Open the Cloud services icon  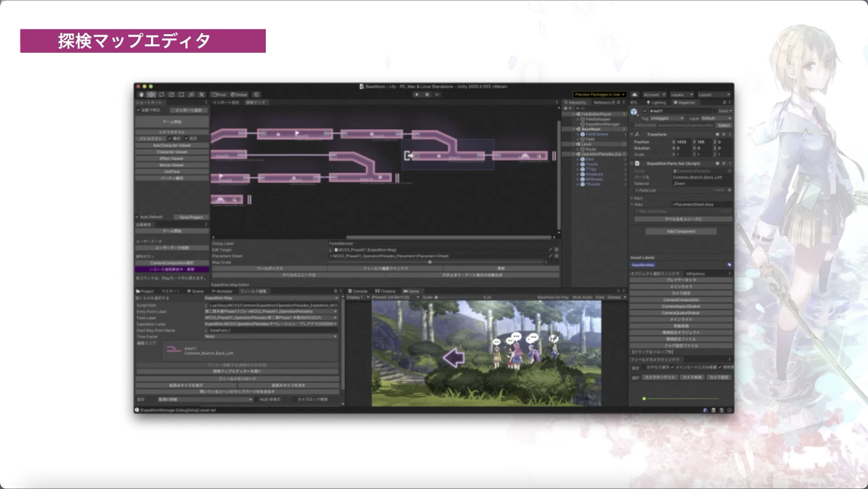(634, 95)
